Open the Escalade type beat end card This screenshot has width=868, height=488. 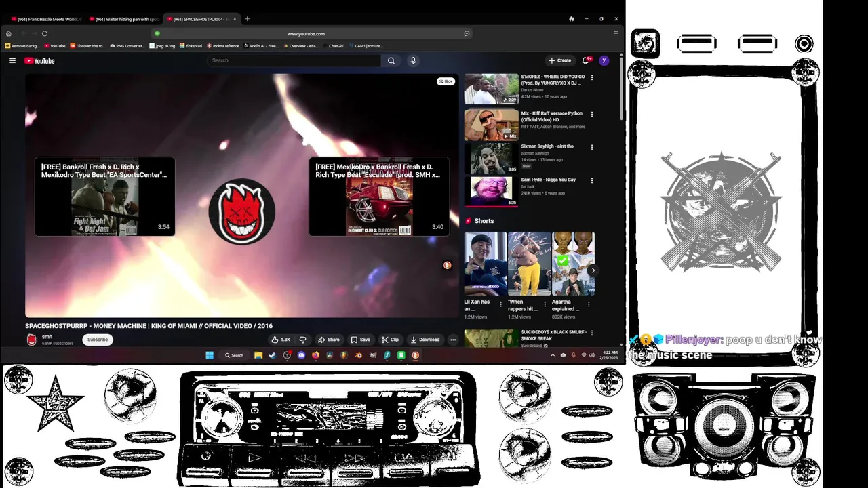coord(379,197)
